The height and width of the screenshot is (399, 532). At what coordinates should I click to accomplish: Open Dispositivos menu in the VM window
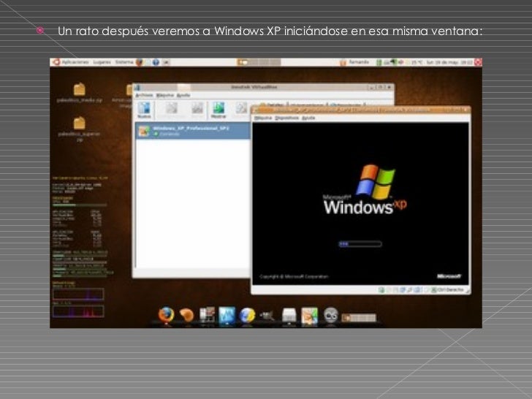coord(287,118)
